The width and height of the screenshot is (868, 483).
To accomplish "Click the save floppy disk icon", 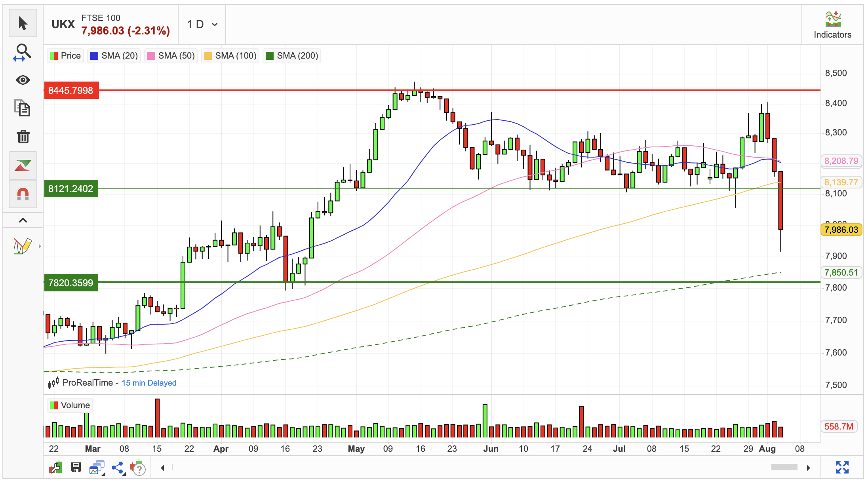I will point(76,468).
